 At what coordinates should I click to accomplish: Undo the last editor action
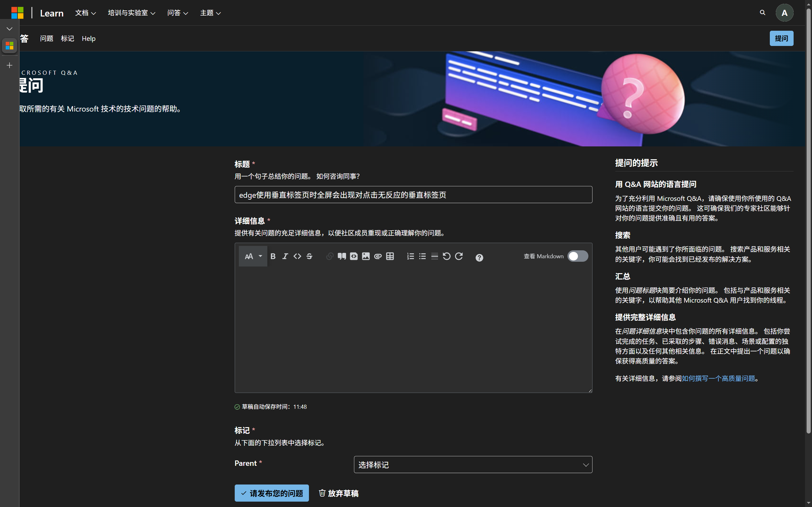pyautogui.click(x=447, y=256)
